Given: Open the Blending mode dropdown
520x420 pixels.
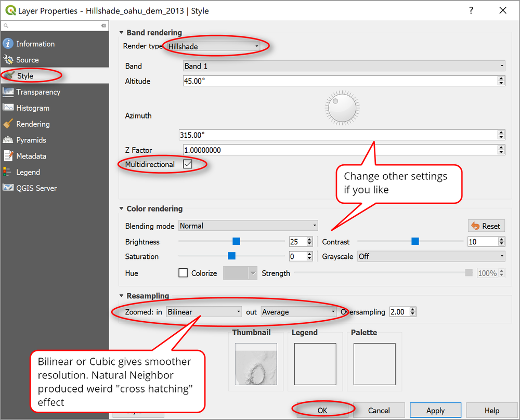Looking at the screenshot, I should click(x=248, y=226).
